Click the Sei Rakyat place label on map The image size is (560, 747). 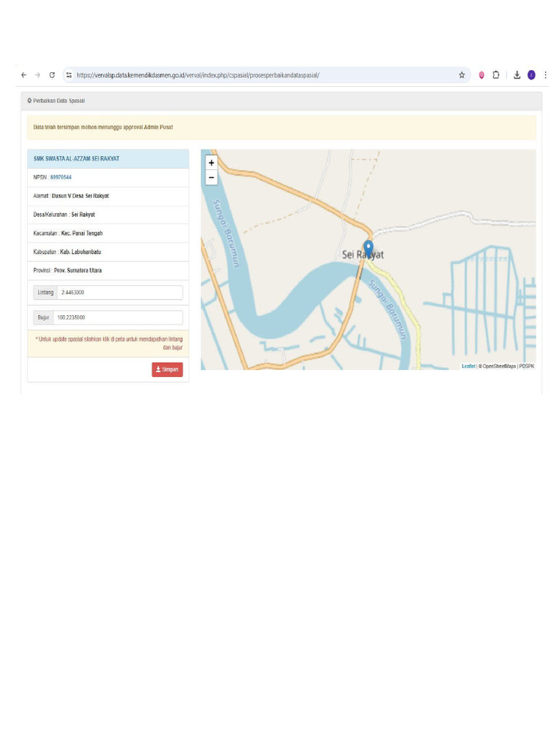pyautogui.click(x=362, y=255)
